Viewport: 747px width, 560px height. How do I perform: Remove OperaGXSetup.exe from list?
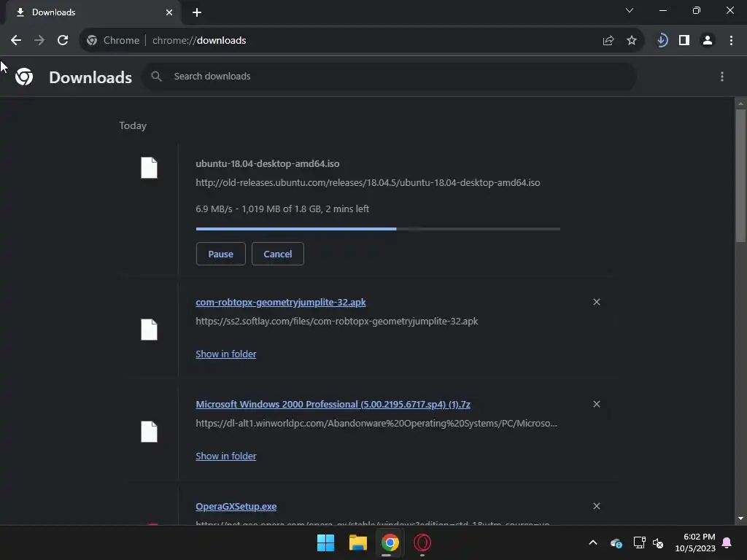(597, 506)
